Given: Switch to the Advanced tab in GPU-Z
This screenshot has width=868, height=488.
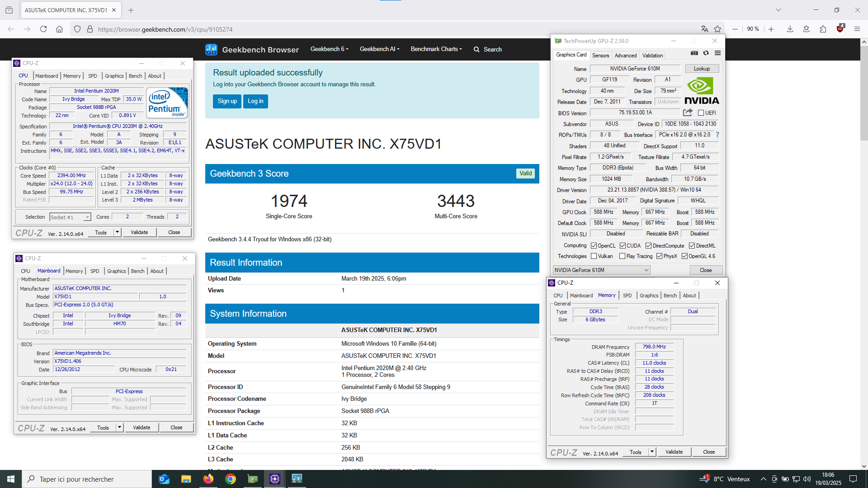Looking at the screenshot, I should pos(626,56).
